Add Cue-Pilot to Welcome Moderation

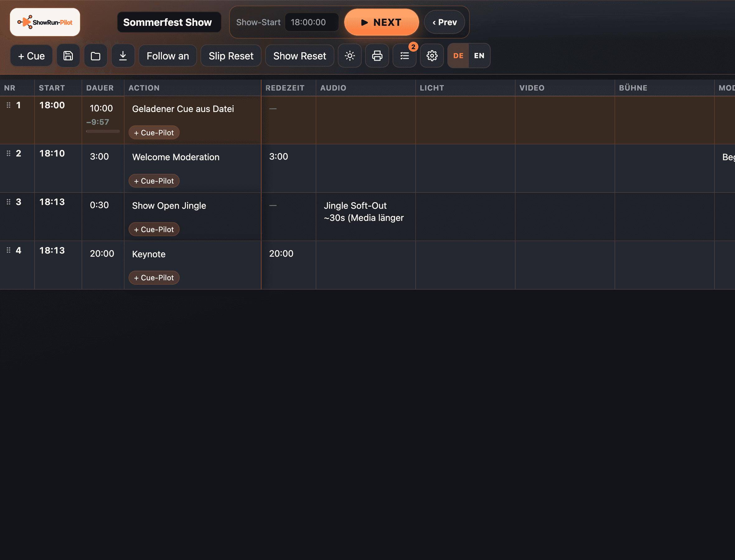click(154, 181)
